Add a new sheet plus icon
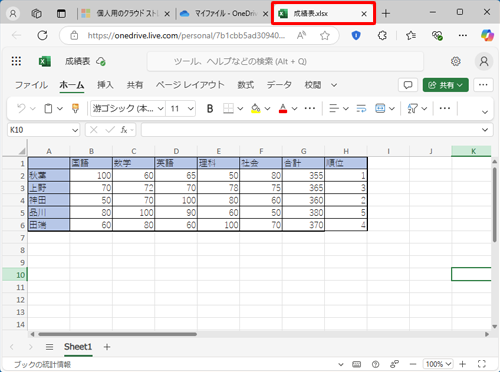 click(x=107, y=347)
